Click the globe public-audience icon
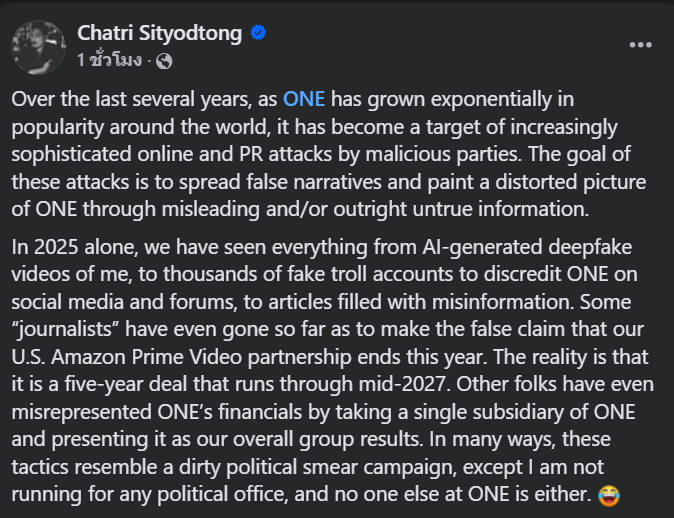This screenshot has height=518, width=674. pos(165,61)
